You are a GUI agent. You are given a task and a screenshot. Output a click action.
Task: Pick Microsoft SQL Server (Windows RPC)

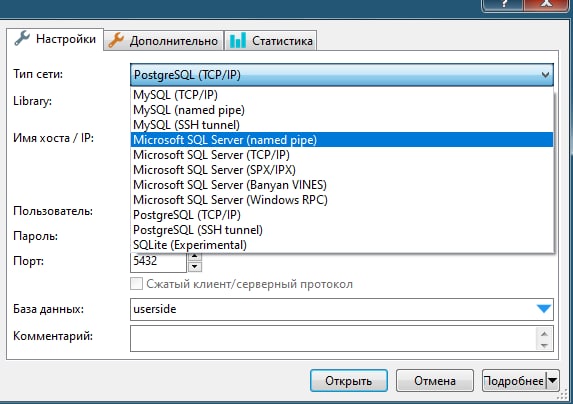pos(342,200)
